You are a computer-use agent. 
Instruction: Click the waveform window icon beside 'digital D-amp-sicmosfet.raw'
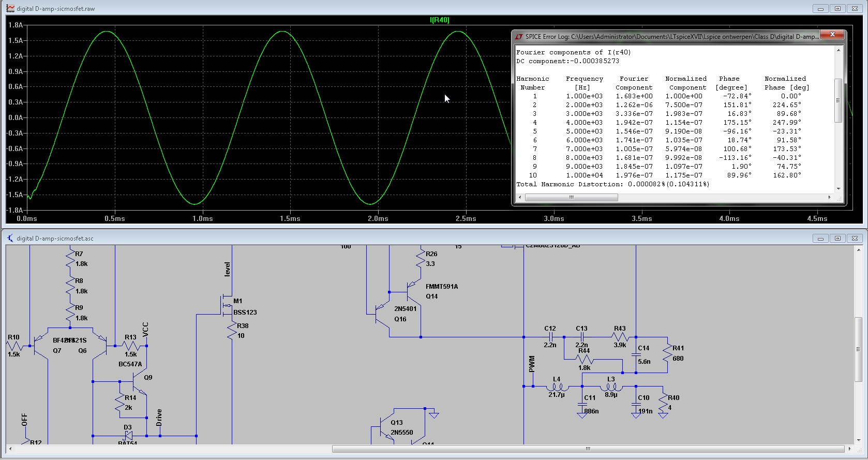(x=10, y=8)
